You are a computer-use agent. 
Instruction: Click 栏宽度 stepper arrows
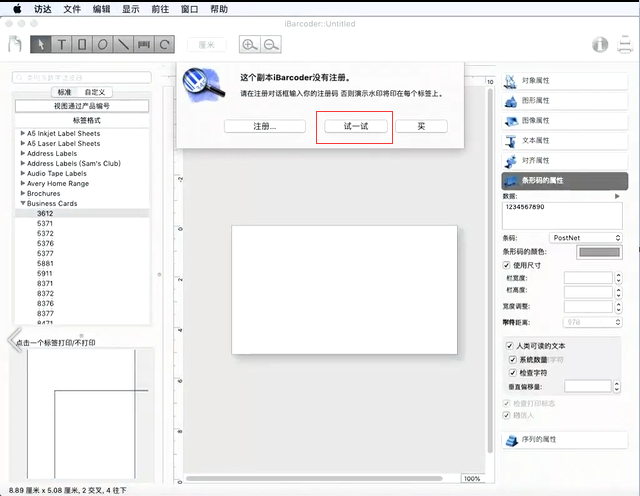pyautogui.click(x=618, y=278)
